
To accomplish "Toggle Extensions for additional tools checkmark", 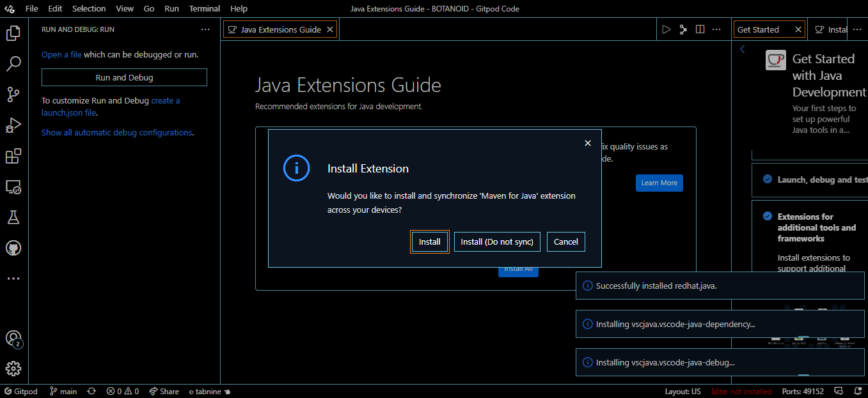I will click(768, 216).
